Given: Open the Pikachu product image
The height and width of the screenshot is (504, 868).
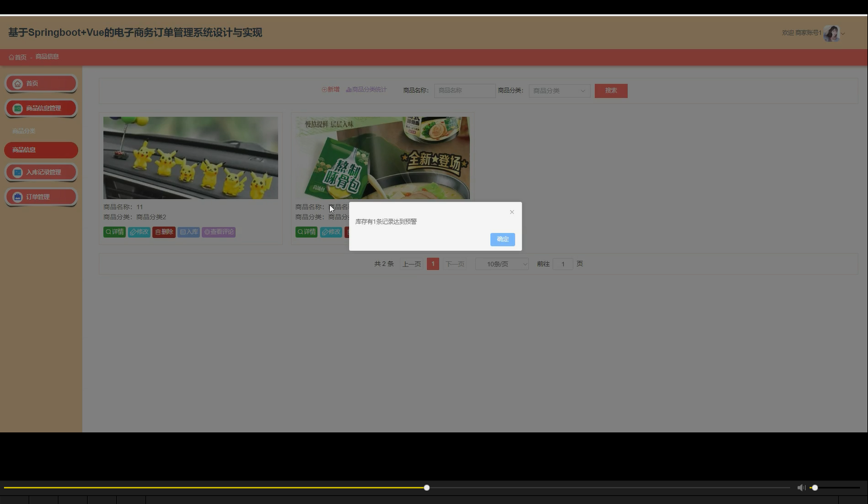Looking at the screenshot, I should coord(191,158).
